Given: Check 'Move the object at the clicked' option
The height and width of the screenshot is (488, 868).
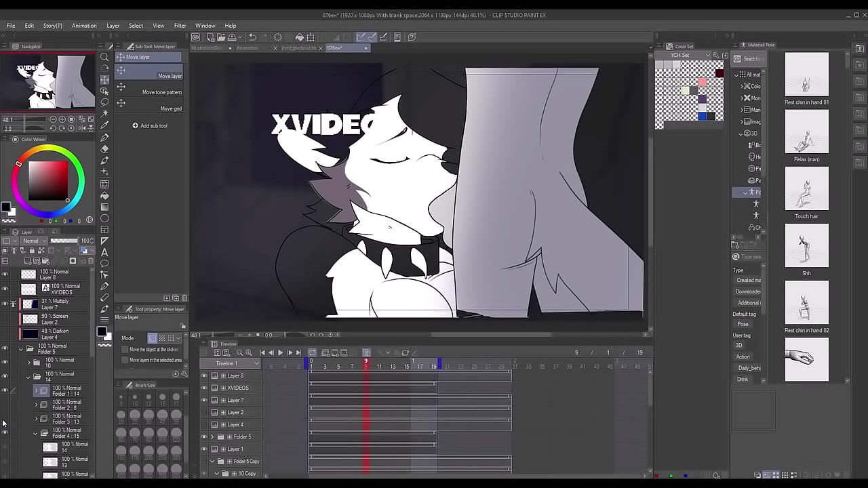Looking at the screenshot, I should [125, 350].
